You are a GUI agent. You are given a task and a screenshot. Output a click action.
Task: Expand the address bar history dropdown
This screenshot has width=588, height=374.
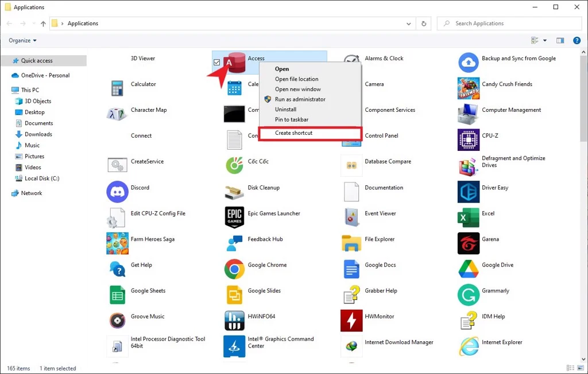[409, 24]
